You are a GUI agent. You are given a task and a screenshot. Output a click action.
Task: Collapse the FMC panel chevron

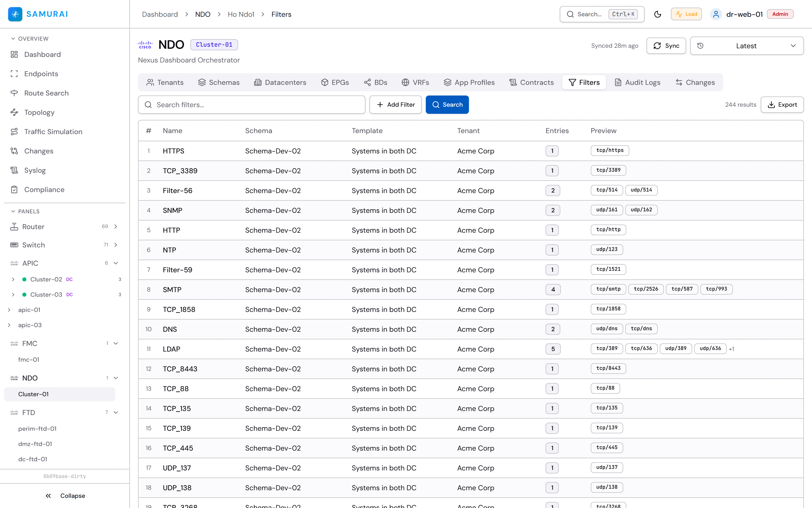tap(116, 343)
